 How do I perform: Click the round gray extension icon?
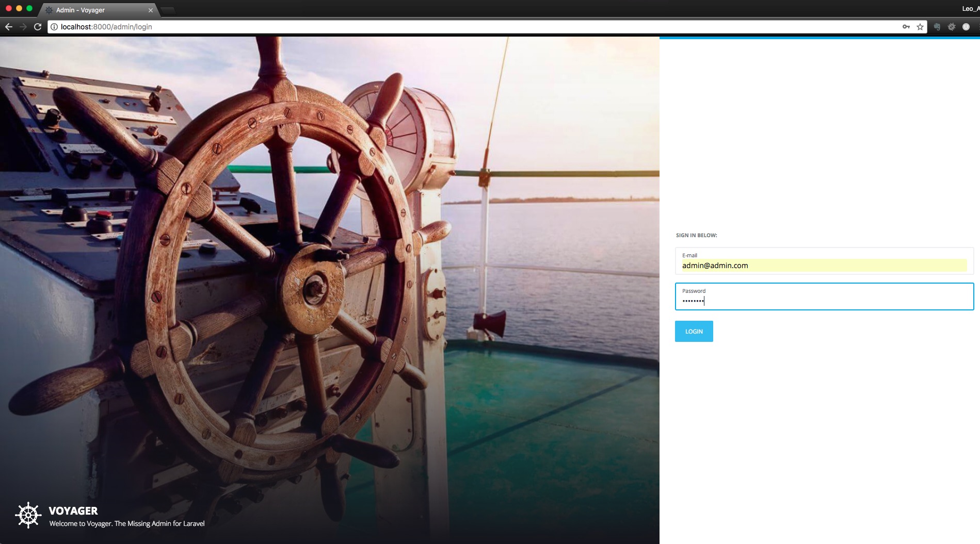(966, 27)
